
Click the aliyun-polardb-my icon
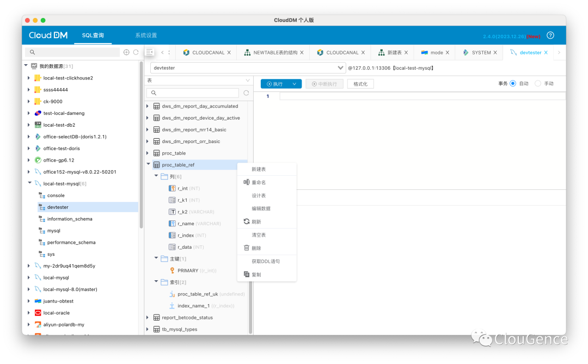[x=38, y=325]
